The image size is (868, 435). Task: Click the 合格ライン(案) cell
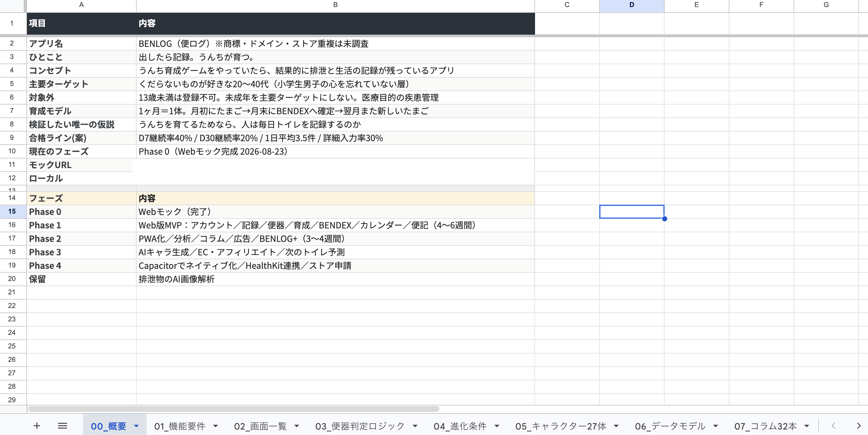(81, 138)
